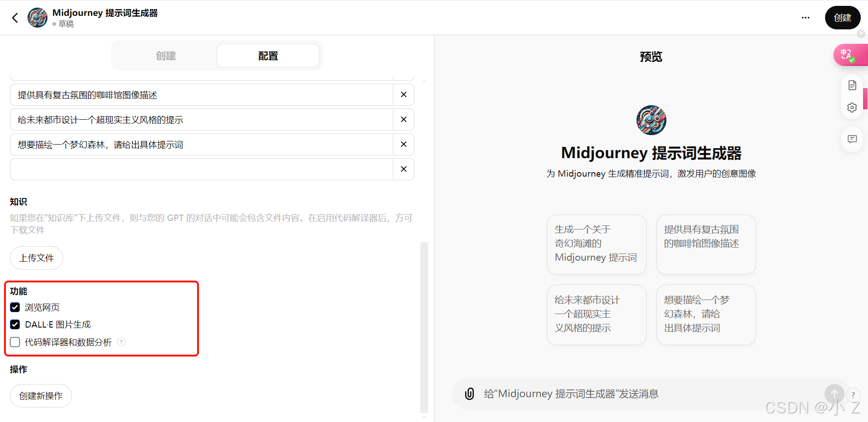Select the 未来都市 preview prompt card
868x422 pixels.
(597, 315)
